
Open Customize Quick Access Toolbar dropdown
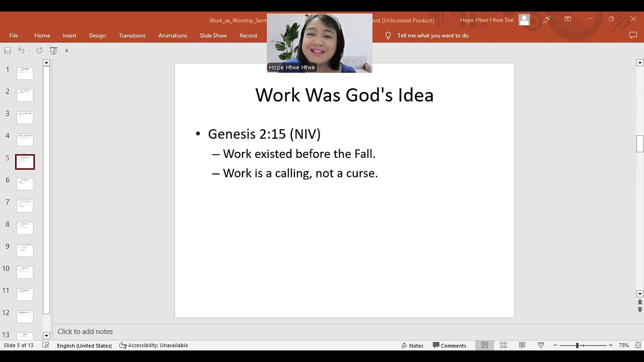pyautogui.click(x=66, y=50)
